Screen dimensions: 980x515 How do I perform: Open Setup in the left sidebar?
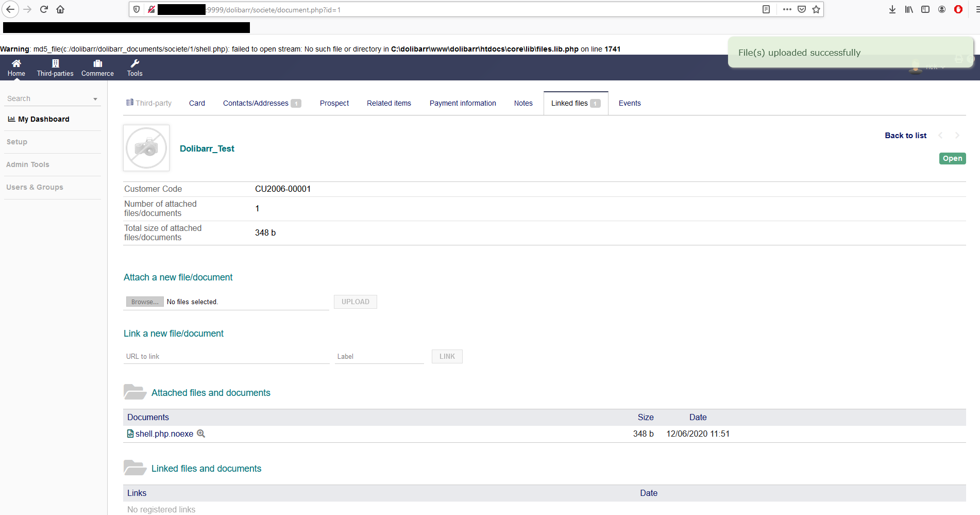click(17, 142)
